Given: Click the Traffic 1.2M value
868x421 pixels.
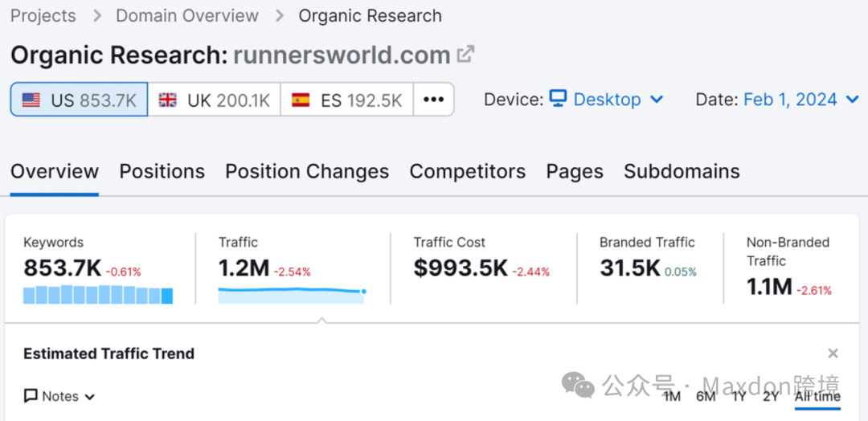Looking at the screenshot, I should point(244,269).
